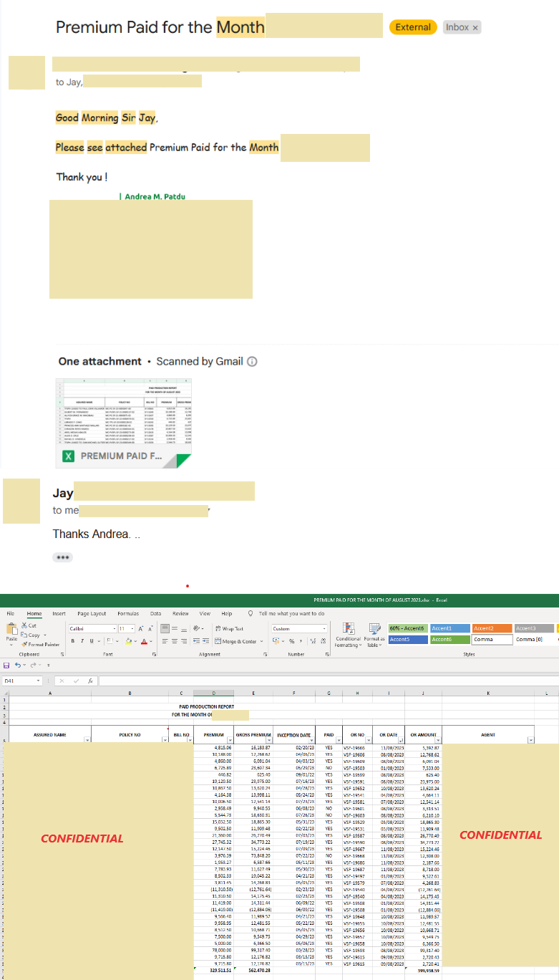Apply the yellow Fill Color bucket
Screen dimensions: 559x980
[x=128, y=641]
